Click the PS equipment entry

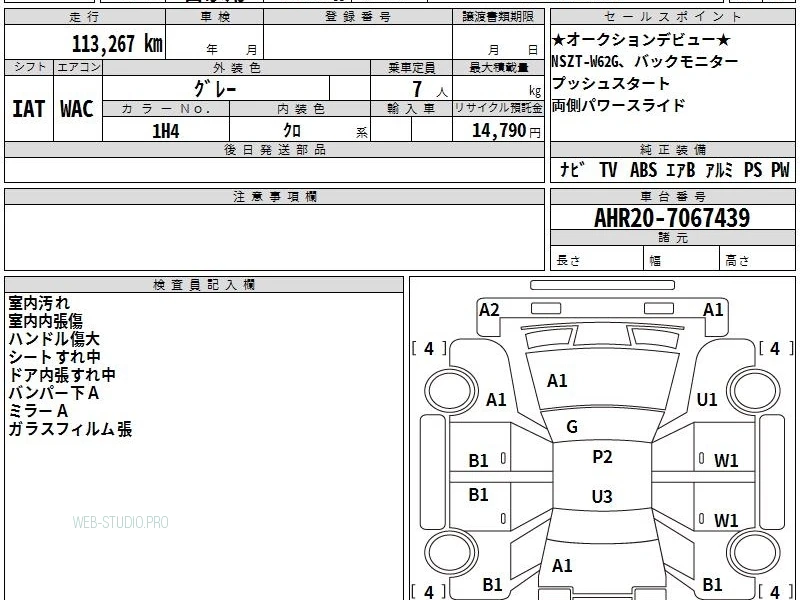[x=753, y=169]
